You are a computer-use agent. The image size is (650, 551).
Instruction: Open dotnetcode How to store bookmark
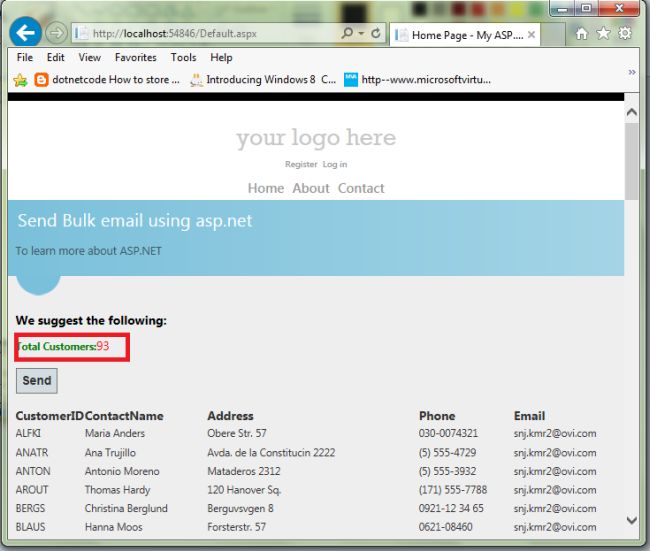point(107,79)
